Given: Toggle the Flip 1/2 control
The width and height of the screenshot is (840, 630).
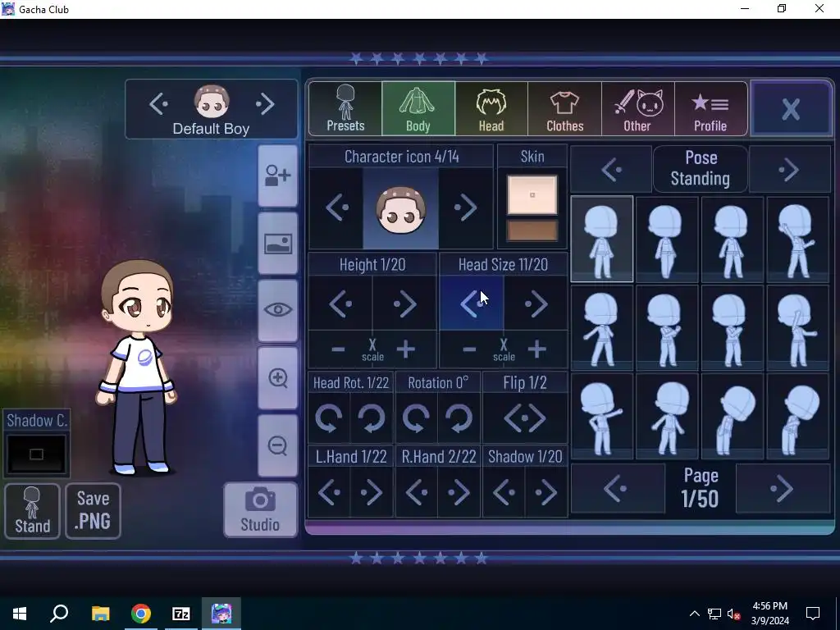Looking at the screenshot, I should 525,418.
